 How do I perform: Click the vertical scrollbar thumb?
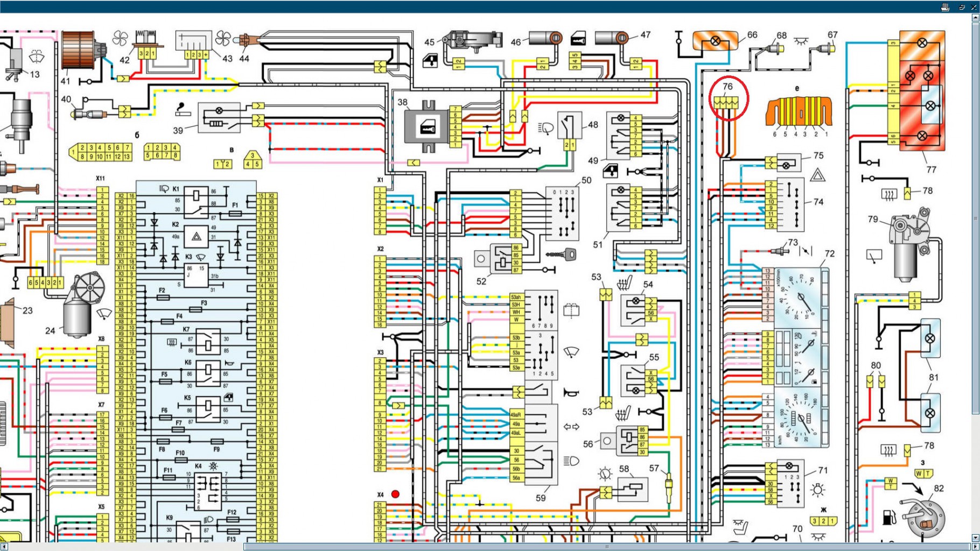(975, 218)
